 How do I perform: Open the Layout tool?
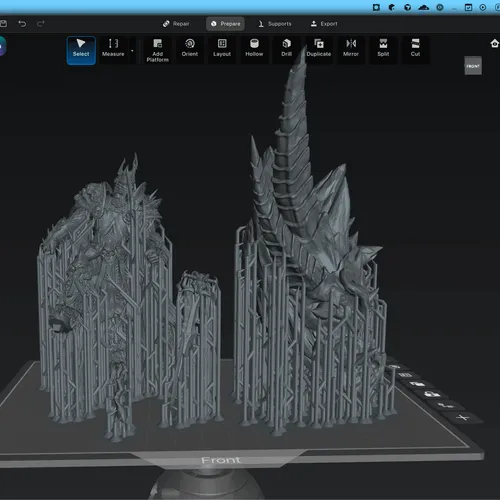click(222, 50)
